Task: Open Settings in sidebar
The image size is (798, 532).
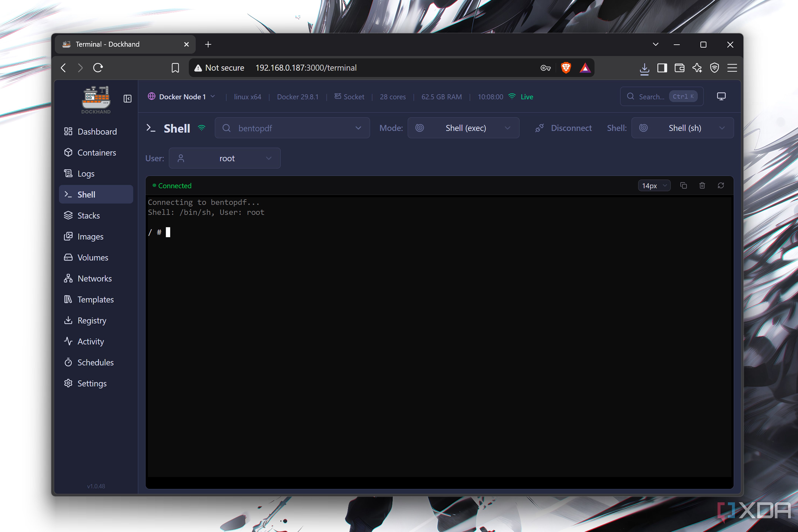Action: tap(96, 383)
